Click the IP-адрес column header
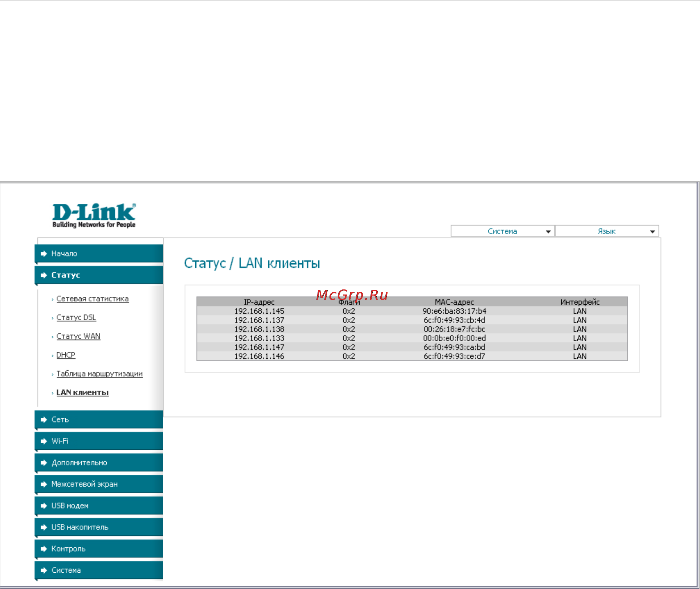700x589 pixels. 259,302
